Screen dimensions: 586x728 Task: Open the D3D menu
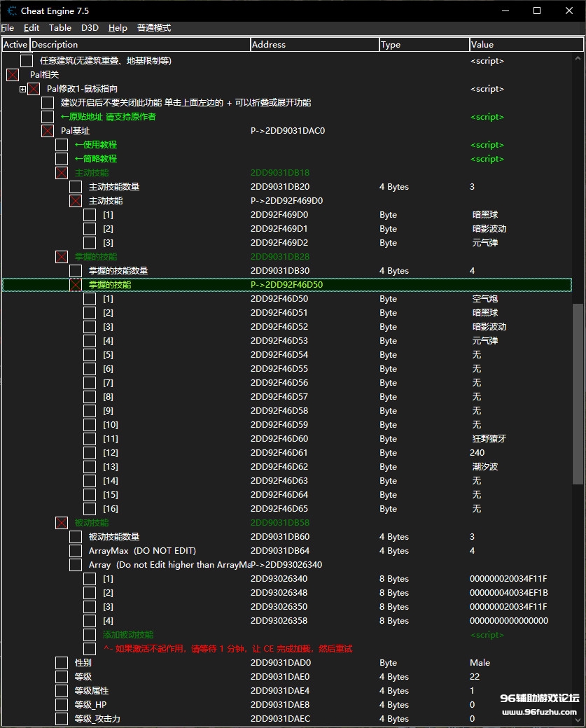90,28
